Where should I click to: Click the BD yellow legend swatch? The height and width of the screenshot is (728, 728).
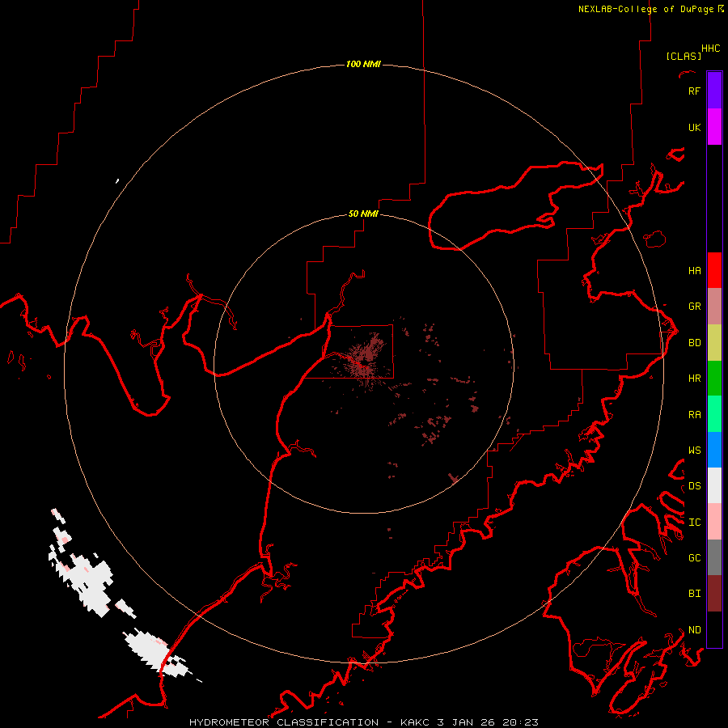(714, 342)
